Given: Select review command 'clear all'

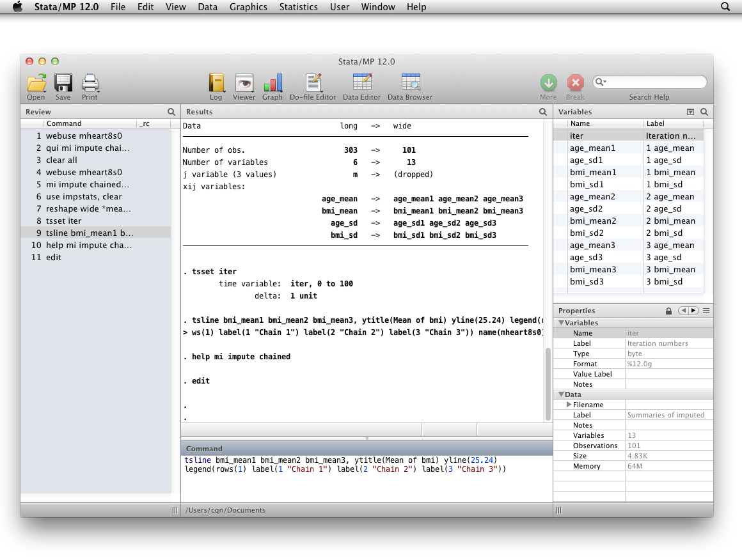Looking at the screenshot, I should (95, 160).
